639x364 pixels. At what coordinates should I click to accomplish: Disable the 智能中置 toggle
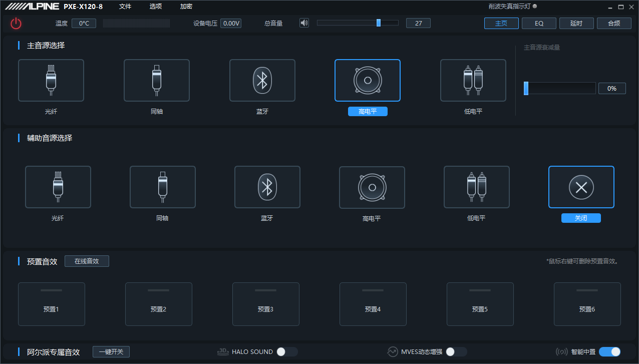(x=609, y=352)
